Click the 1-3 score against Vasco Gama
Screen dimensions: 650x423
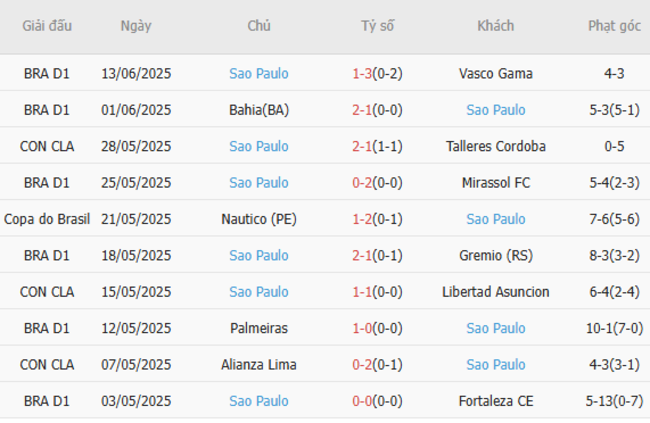tap(362, 73)
